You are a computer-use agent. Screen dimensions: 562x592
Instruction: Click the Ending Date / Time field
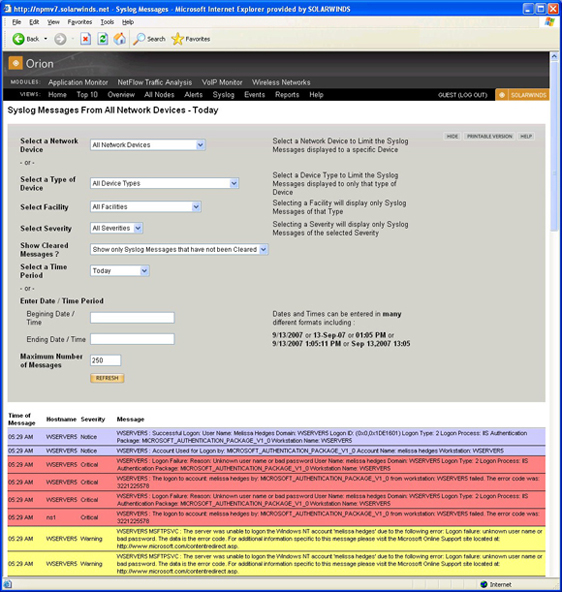pyautogui.click(x=132, y=339)
